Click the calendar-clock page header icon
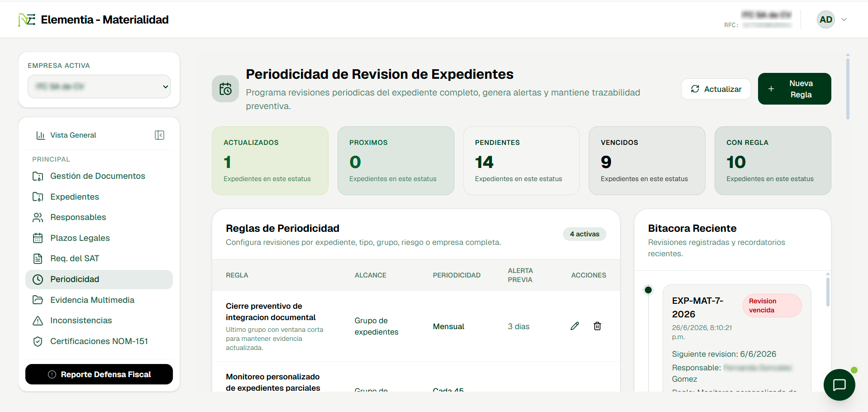This screenshot has height=412, width=868. (225, 89)
